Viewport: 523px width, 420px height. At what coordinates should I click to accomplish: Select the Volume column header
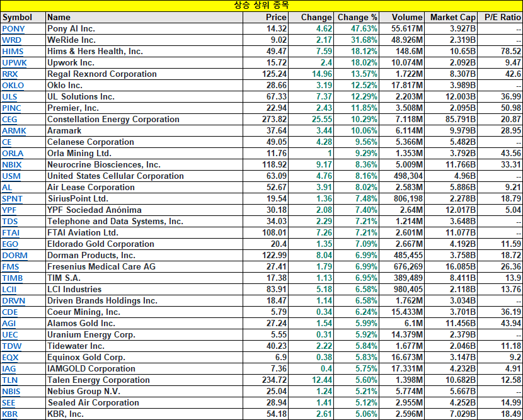tap(401, 18)
